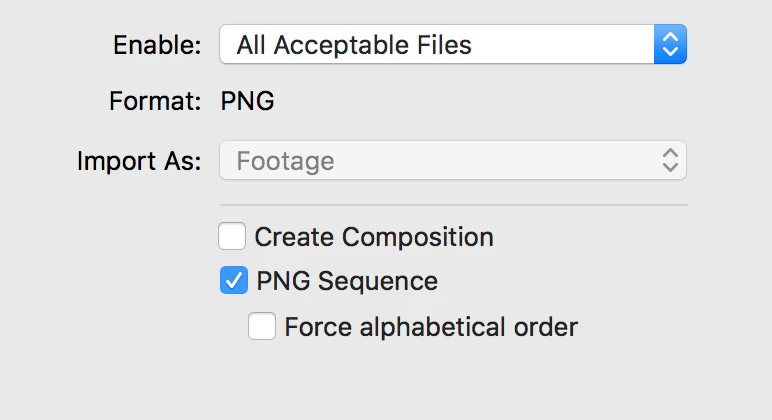This screenshot has height=420, width=772.
Task: Uncheck the PNG Sequence checkbox
Action: [x=233, y=281]
